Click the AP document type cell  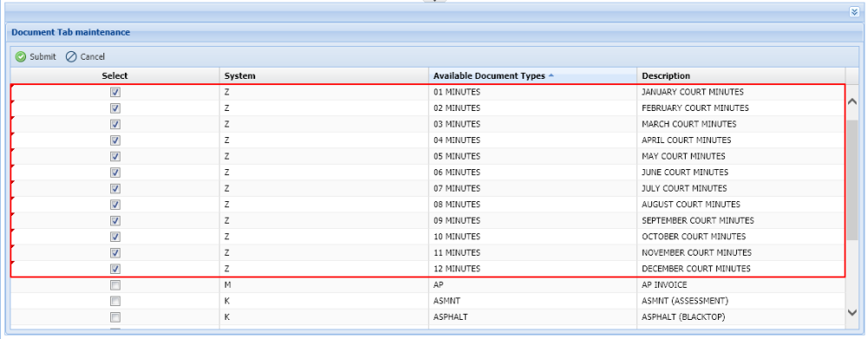[x=533, y=284]
